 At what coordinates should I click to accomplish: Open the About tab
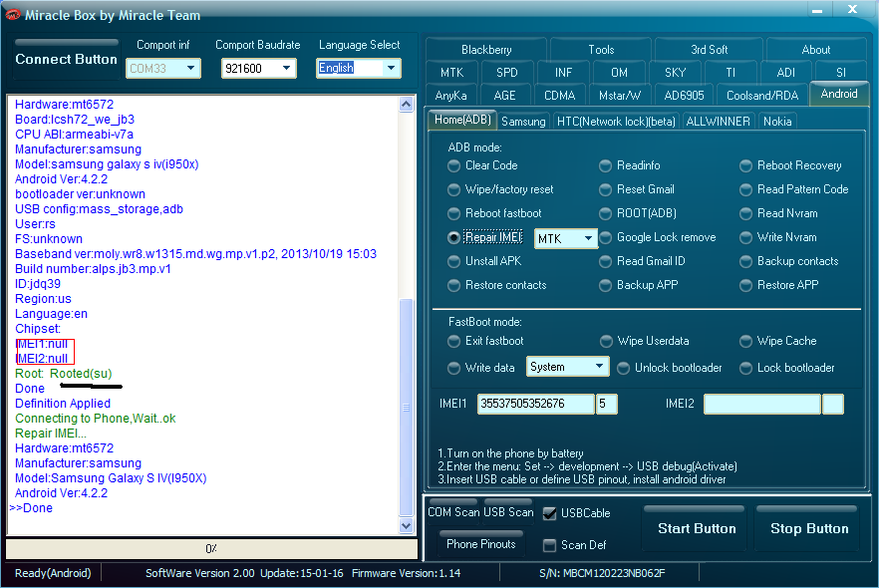tap(815, 49)
